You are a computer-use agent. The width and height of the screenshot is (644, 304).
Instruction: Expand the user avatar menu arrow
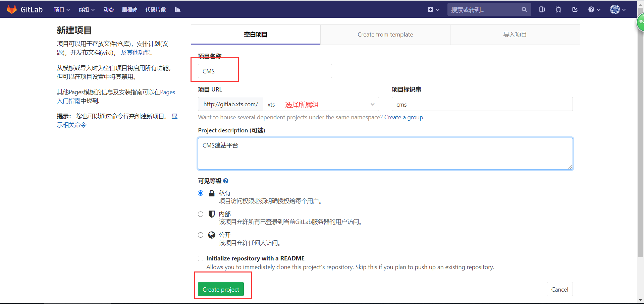[624, 10]
